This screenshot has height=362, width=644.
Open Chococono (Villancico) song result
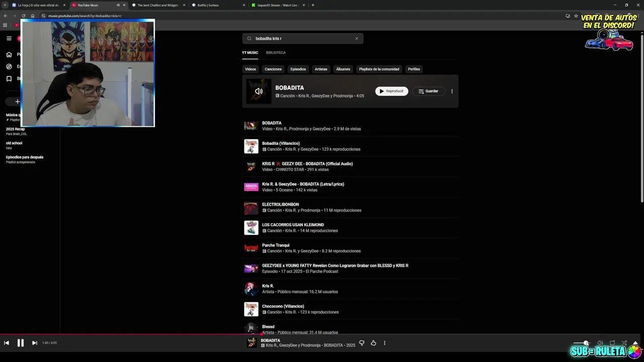point(350,309)
